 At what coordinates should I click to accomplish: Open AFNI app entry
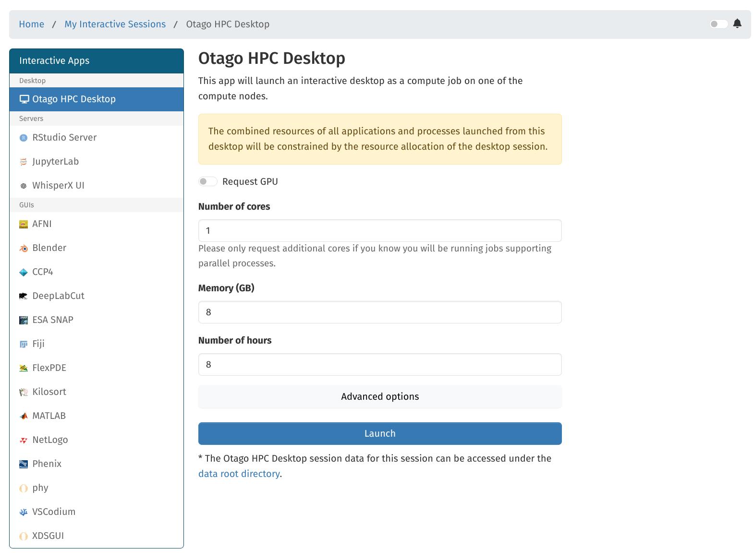(97, 224)
